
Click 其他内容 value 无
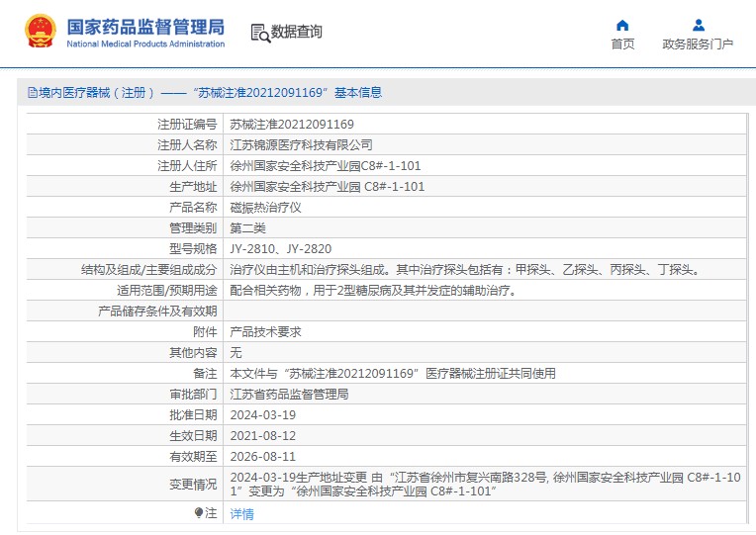(x=236, y=352)
